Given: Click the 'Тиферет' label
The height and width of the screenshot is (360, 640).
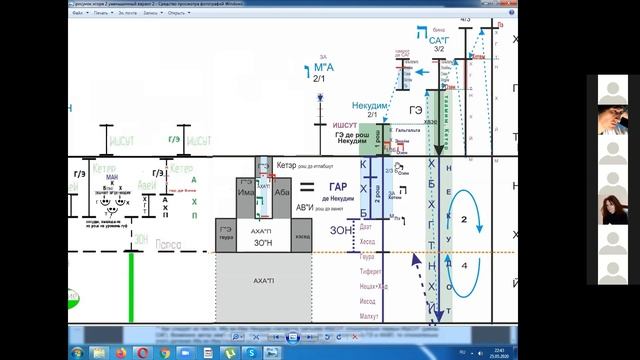Looking at the screenshot, I should pyautogui.click(x=370, y=271).
